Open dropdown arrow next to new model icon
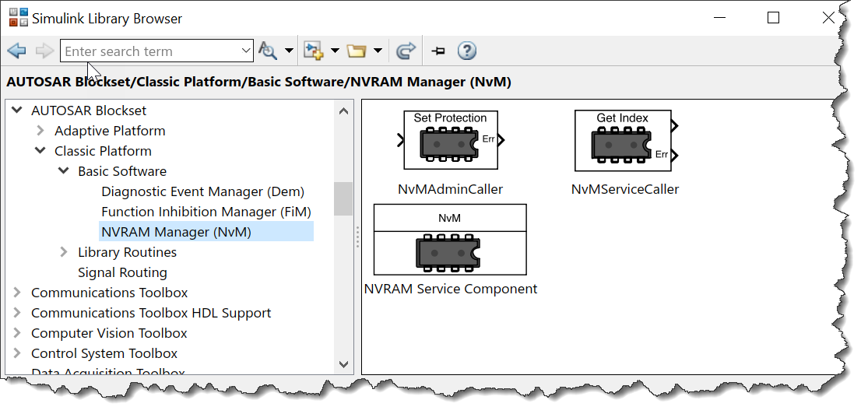Screen dimensions: 868x414 pyautogui.click(x=335, y=51)
